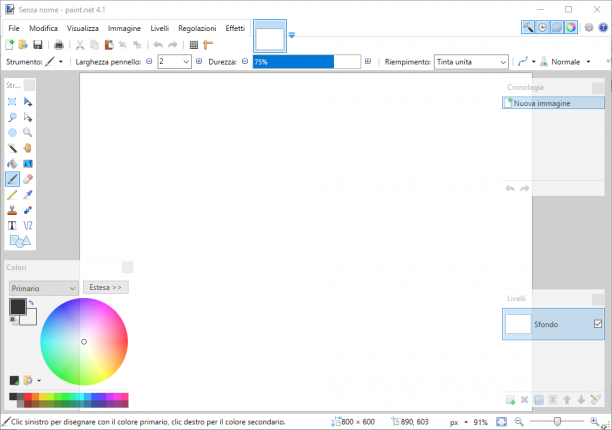Add new layer in Livelli panel

point(510,400)
